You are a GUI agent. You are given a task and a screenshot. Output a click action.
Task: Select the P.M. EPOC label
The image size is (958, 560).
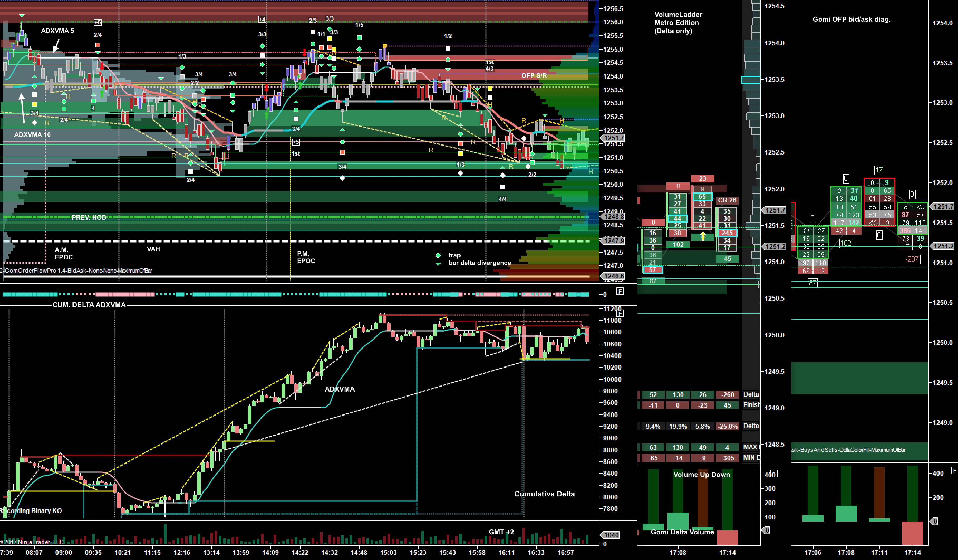tap(306, 257)
